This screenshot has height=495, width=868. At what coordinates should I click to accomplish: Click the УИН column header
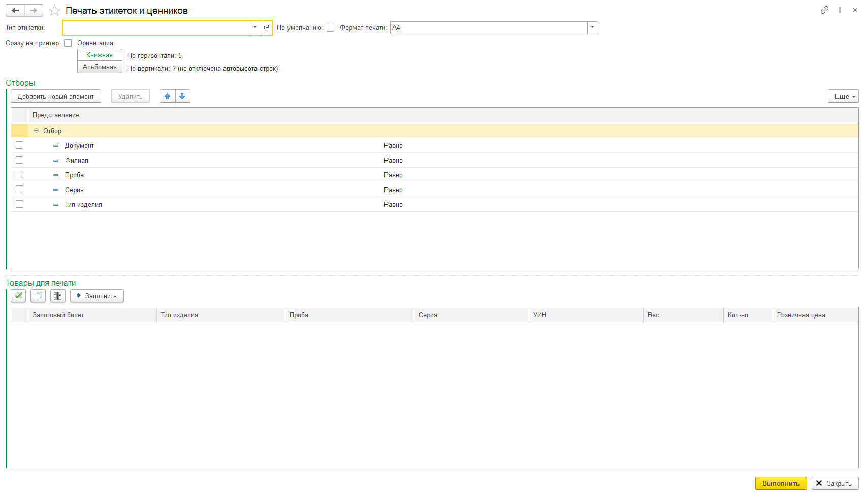[x=586, y=315]
